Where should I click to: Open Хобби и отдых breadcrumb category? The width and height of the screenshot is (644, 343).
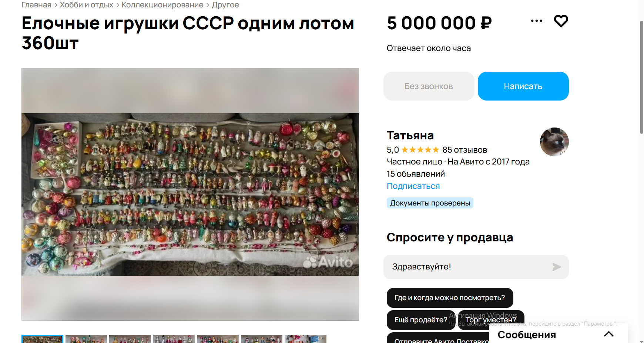point(87,5)
